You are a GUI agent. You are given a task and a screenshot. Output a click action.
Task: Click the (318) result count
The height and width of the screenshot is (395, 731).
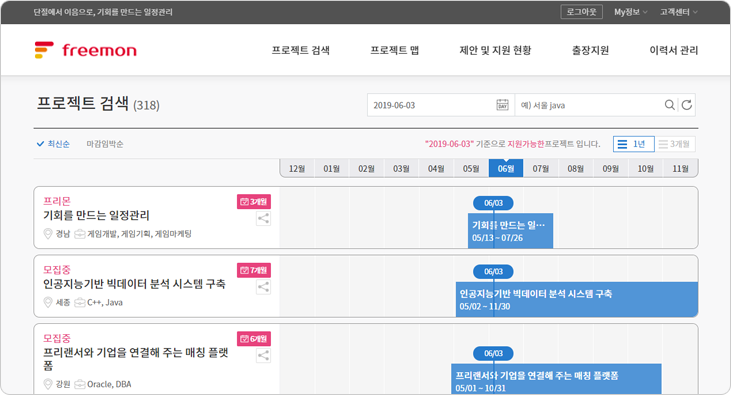146,105
